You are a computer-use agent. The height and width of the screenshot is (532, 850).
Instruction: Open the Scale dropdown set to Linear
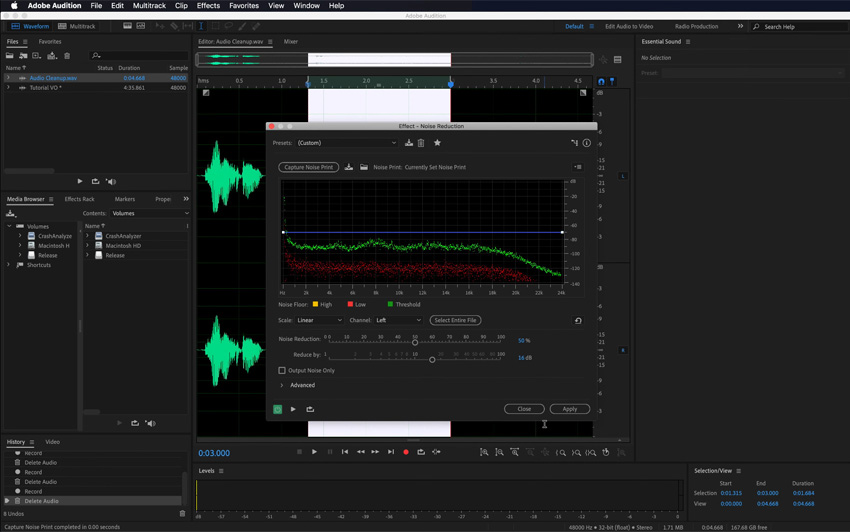(319, 321)
